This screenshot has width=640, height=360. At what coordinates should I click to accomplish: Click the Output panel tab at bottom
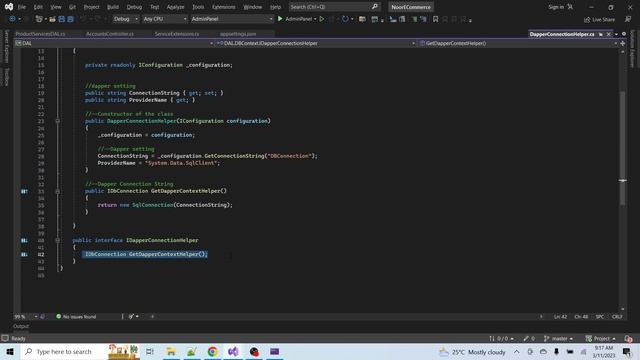click(21, 326)
